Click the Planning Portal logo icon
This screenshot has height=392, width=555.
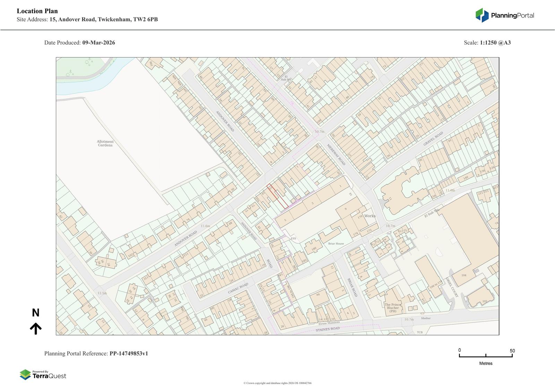(482, 15)
